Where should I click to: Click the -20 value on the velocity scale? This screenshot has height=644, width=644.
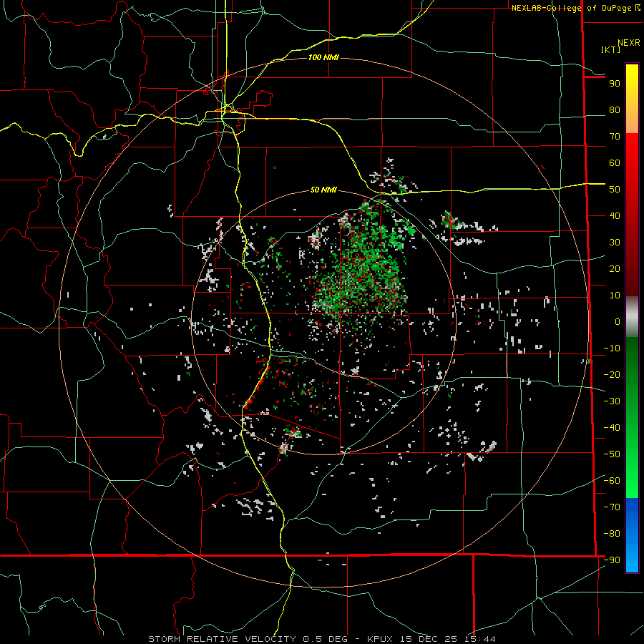click(x=612, y=375)
